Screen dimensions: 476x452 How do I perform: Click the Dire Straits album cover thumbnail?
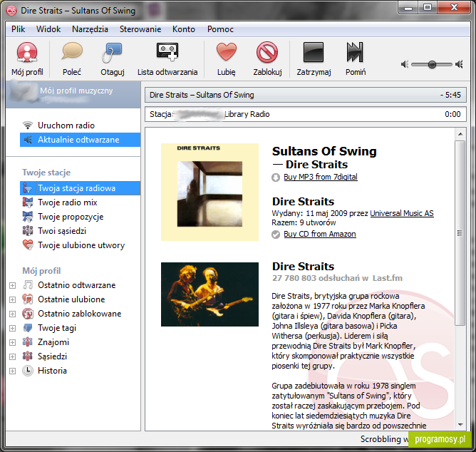[209, 192]
